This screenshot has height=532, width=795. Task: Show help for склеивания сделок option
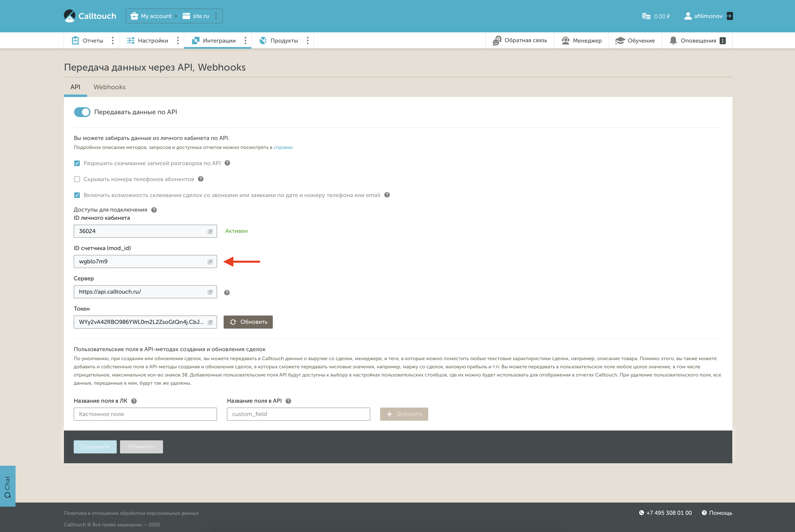tap(387, 195)
